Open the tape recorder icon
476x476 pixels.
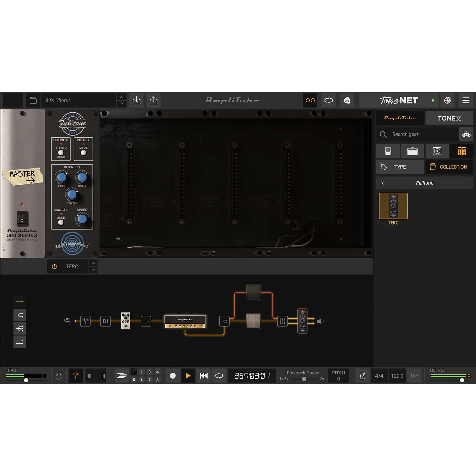tap(310, 100)
